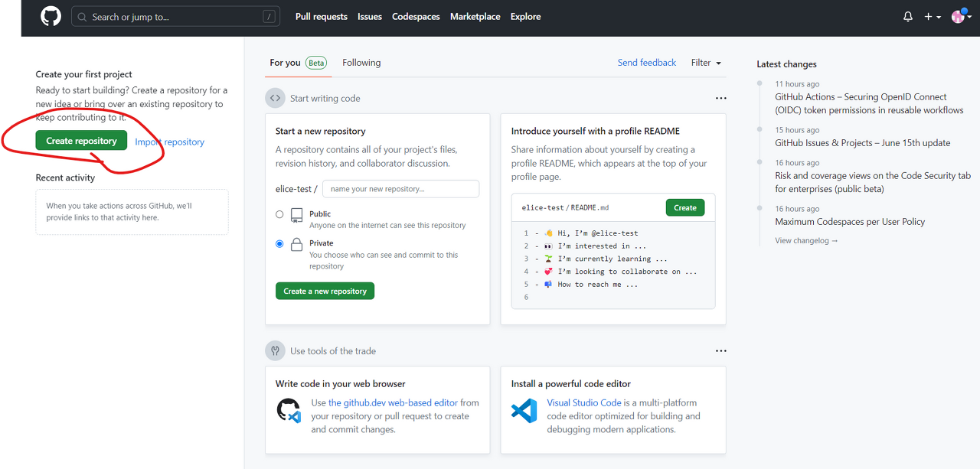Screen dimensions: 980x469
Task: Open Issues in the top nav
Action: click(x=370, y=16)
